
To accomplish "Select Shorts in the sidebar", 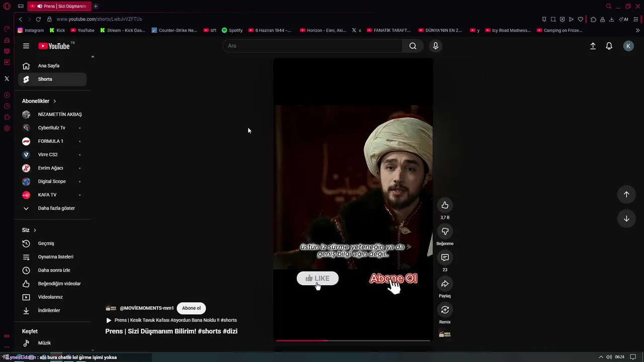I will click(52, 79).
